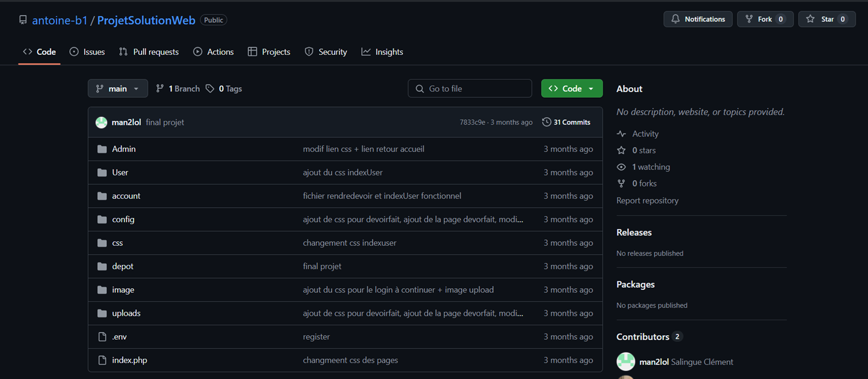Open the antoine-b1 owner profile link
The height and width of the screenshot is (379, 868).
(60, 20)
